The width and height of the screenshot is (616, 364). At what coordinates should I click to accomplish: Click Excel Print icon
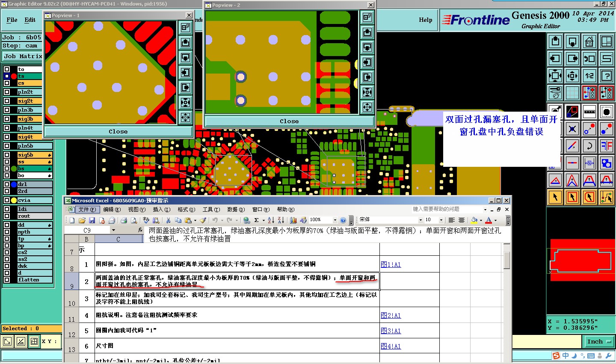coord(124,220)
